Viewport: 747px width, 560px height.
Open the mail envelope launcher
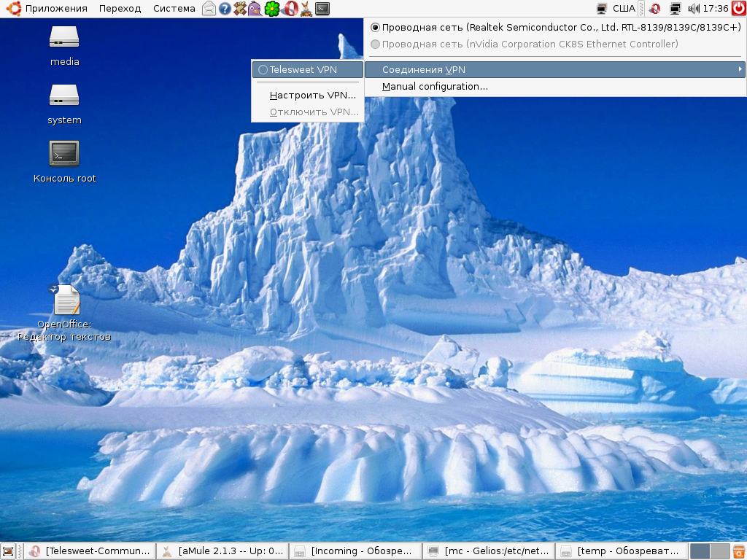[x=209, y=9]
